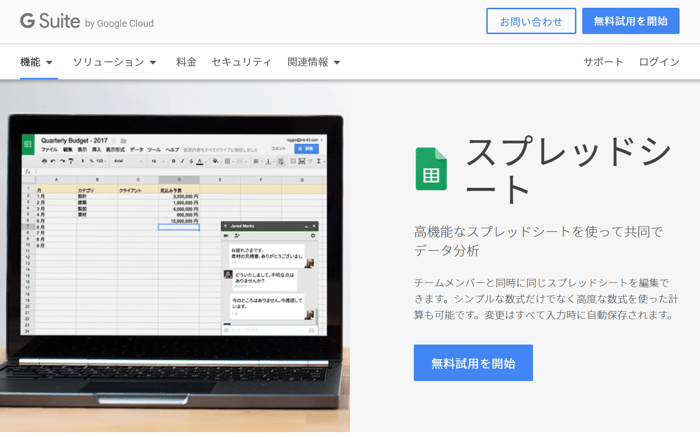Open the サポート link
This screenshot has width=700, height=437.
pyautogui.click(x=603, y=62)
